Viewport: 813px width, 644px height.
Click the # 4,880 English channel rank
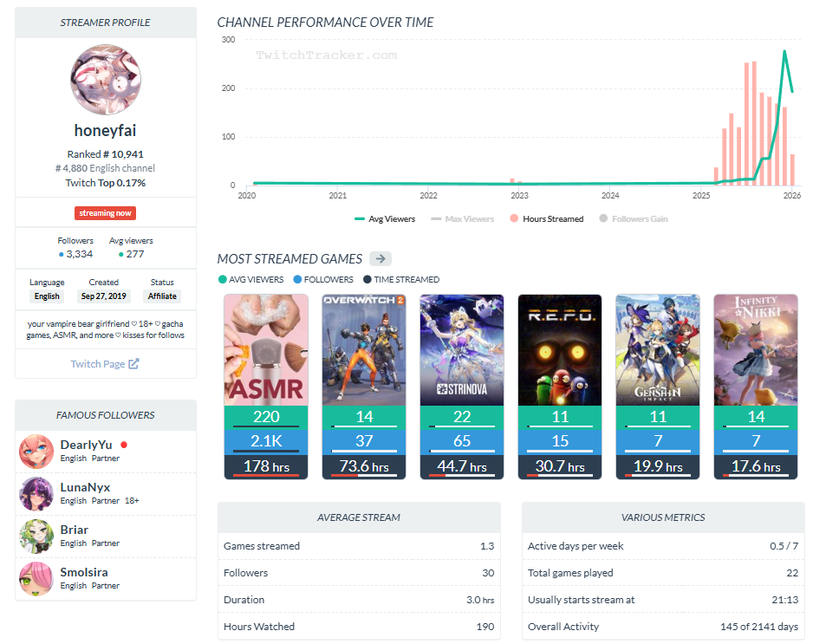(x=105, y=168)
